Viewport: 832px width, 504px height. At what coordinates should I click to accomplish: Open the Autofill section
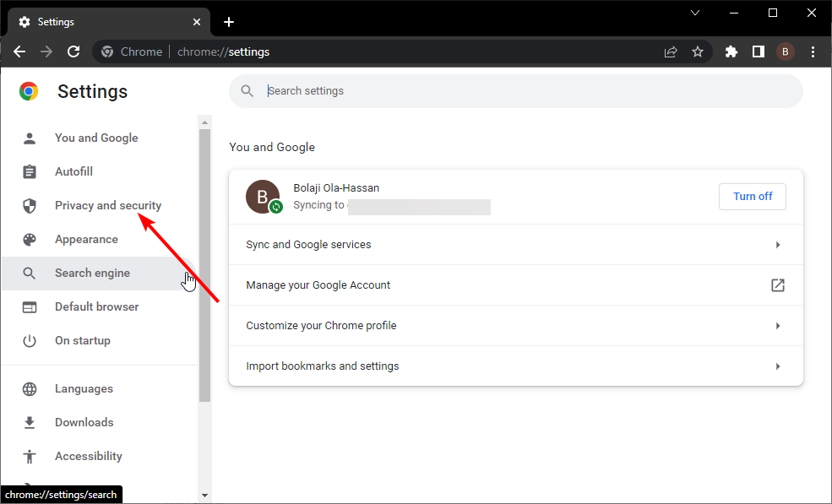pos(73,171)
